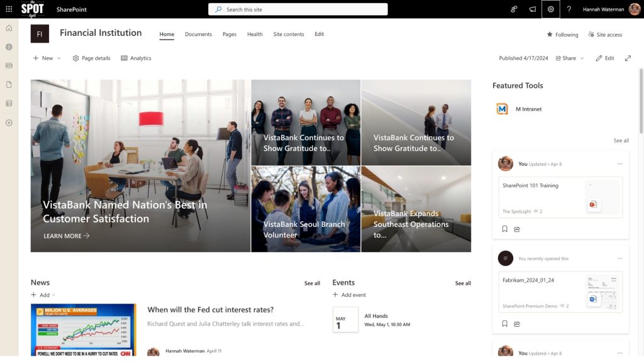Open the Site contents navigation item
644x362 pixels.
[x=289, y=34]
